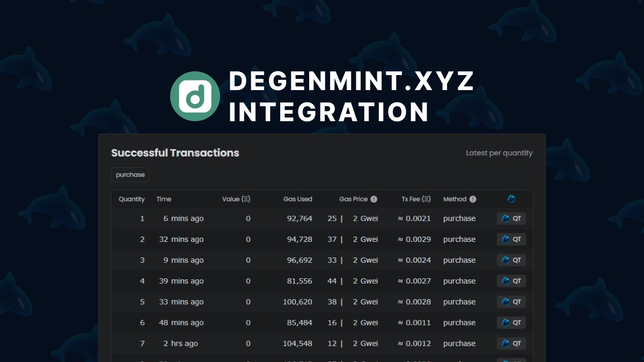The width and height of the screenshot is (644, 362).
Task: Click the QT button for quantity 2
Action: 511,239
